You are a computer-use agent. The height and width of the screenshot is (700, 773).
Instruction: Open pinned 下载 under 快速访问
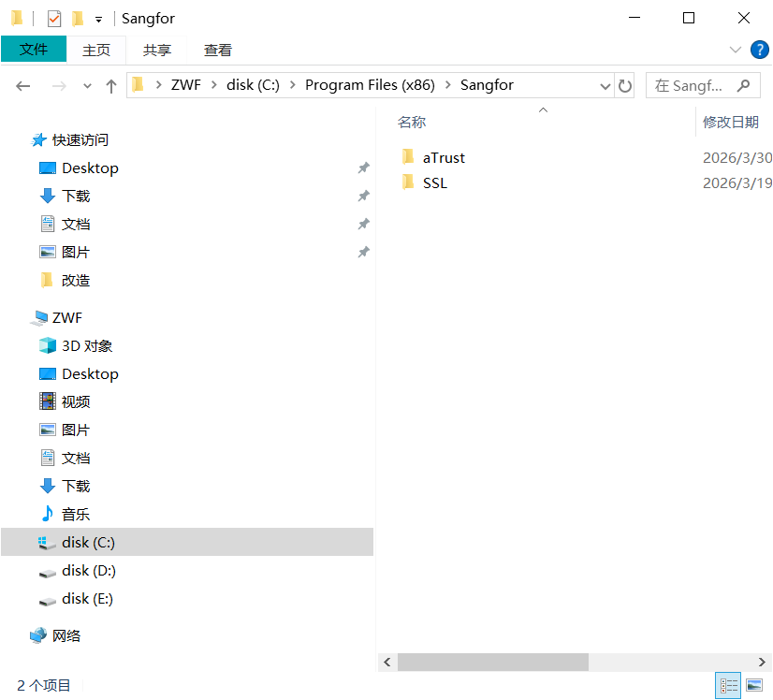pyautogui.click(x=76, y=197)
